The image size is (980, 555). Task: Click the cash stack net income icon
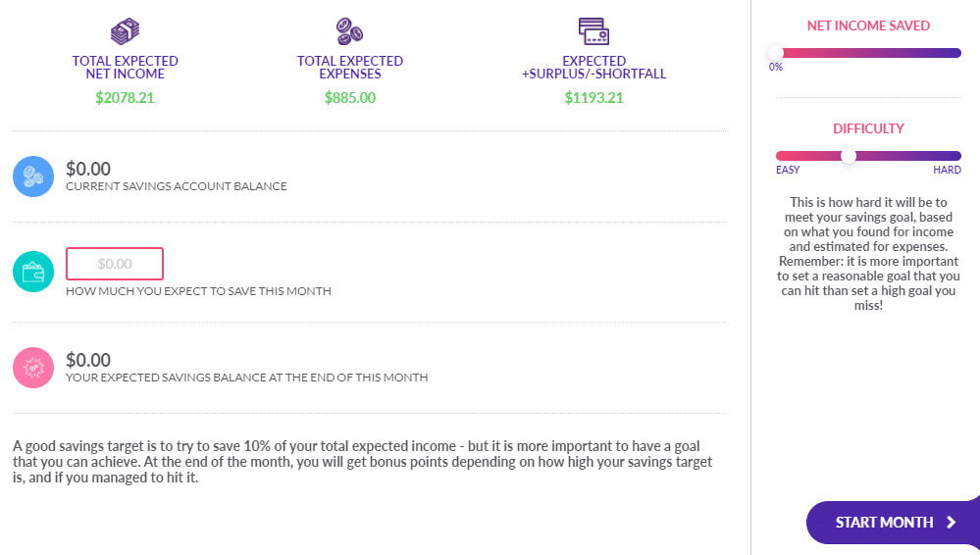click(x=125, y=31)
